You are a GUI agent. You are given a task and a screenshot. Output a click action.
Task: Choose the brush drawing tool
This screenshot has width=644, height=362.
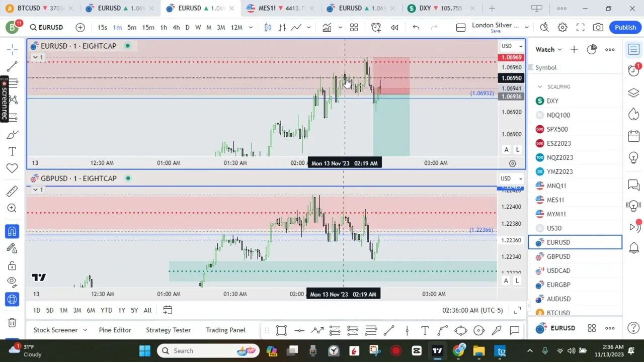(12, 134)
